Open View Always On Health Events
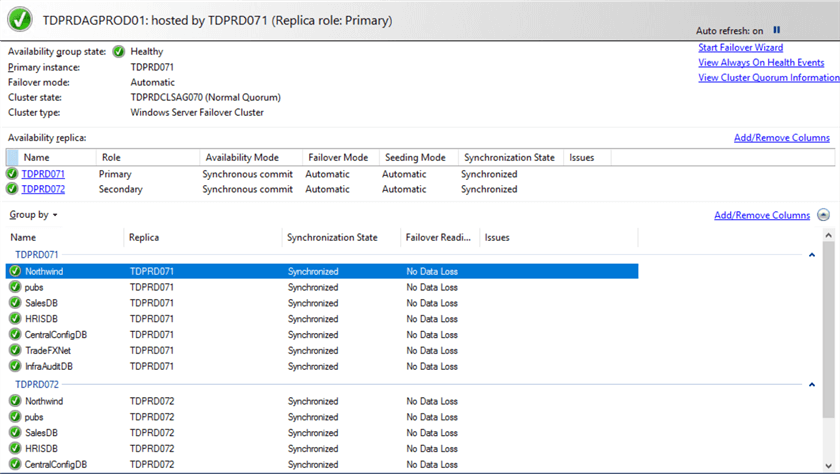The width and height of the screenshot is (840, 474). [761, 63]
